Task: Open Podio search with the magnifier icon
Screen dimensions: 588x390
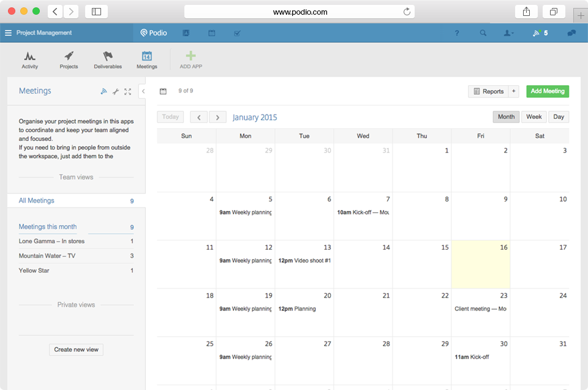Action: [483, 33]
